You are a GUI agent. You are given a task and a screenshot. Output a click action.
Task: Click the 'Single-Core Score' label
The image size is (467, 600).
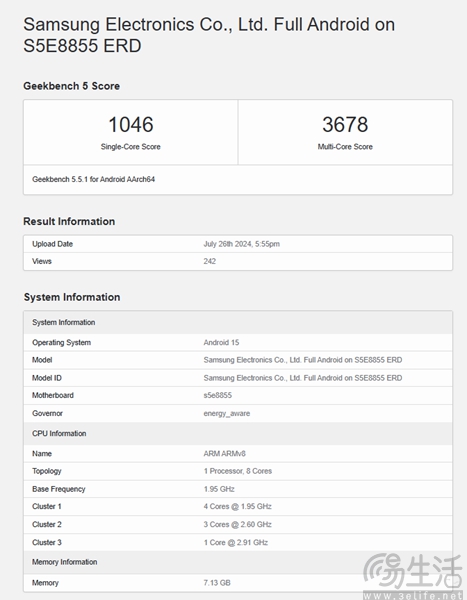coord(131,147)
